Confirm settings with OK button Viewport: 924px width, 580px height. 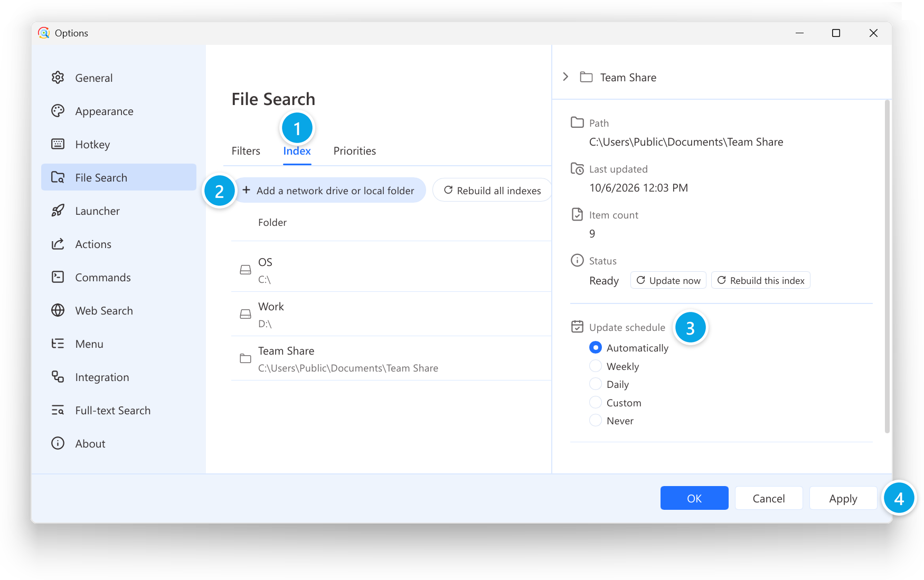pyautogui.click(x=694, y=498)
